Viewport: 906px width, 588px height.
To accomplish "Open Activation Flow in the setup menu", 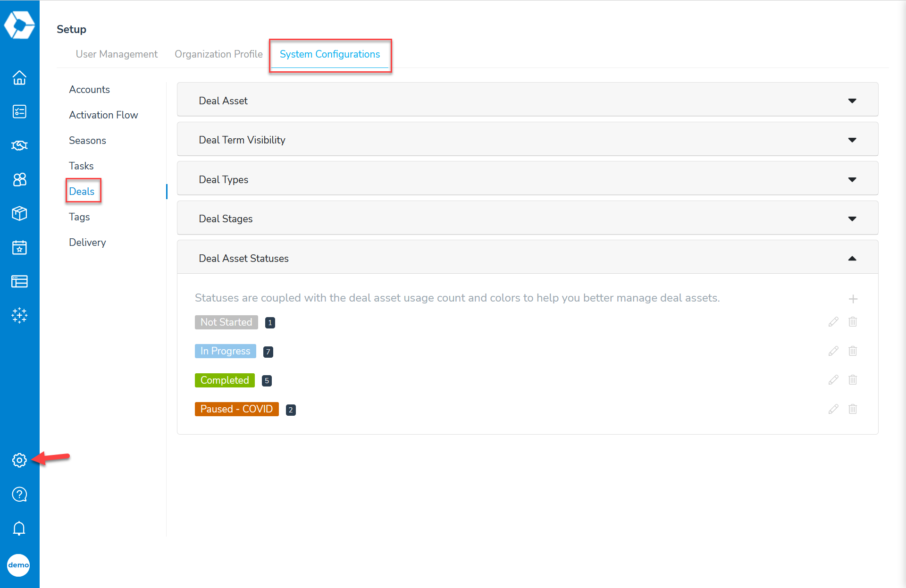I will click(x=103, y=115).
